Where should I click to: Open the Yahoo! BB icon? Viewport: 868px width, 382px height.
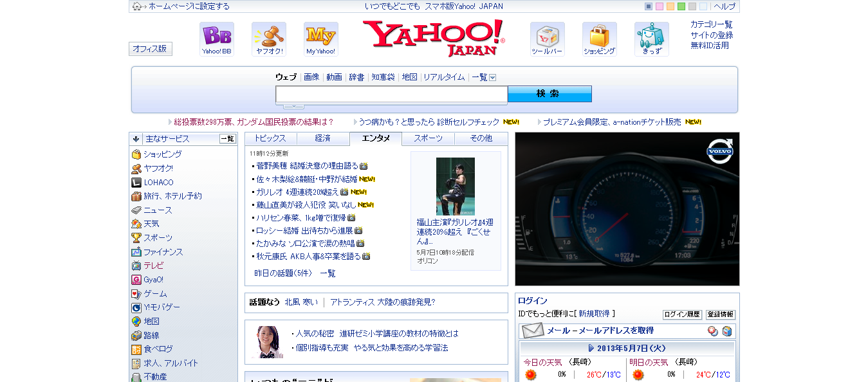(x=217, y=39)
